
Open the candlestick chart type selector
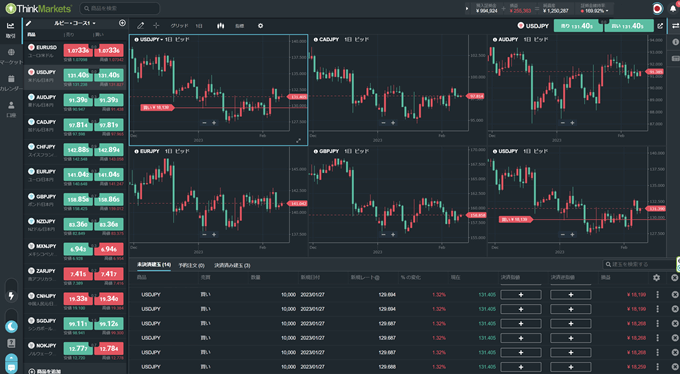pyautogui.click(x=221, y=26)
